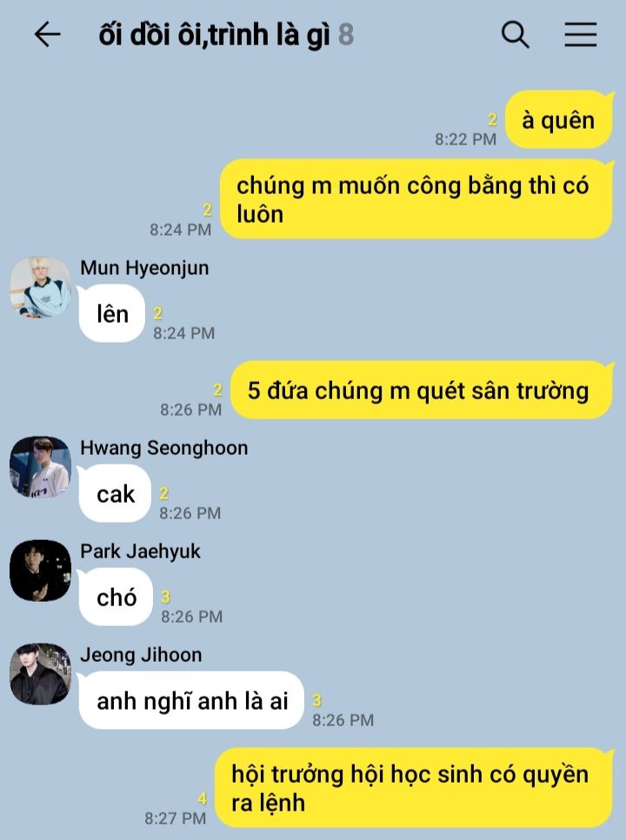Image resolution: width=626 pixels, height=840 pixels.
Task: Open Mun Hyeonjun's profile picture
Action: pyautogui.click(x=40, y=287)
